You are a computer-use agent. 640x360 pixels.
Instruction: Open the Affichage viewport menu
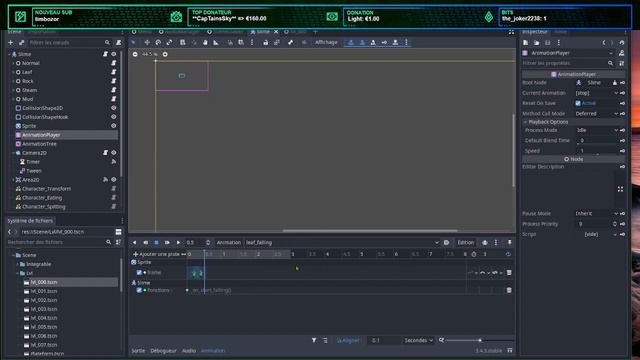click(326, 42)
